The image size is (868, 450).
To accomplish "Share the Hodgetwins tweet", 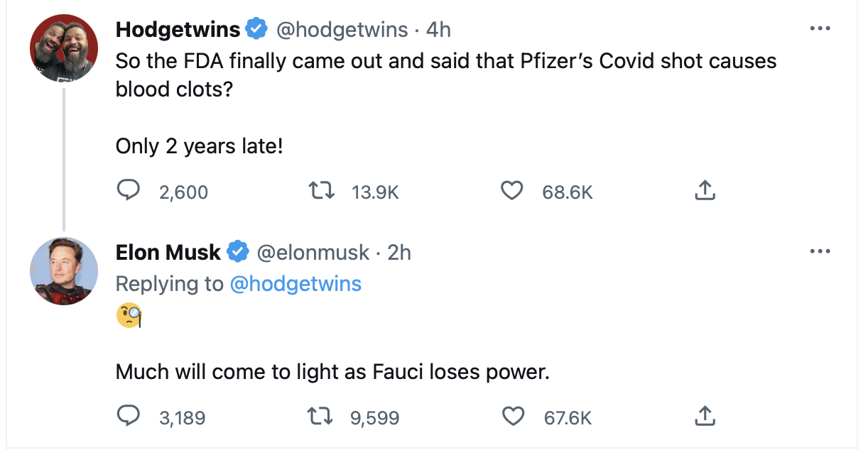I will click(703, 192).
